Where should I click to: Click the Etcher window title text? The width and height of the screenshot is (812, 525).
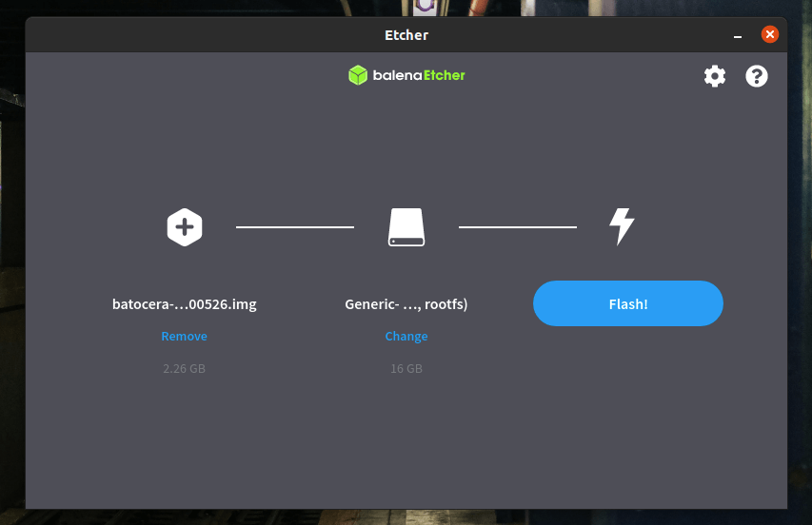(406, 35)
